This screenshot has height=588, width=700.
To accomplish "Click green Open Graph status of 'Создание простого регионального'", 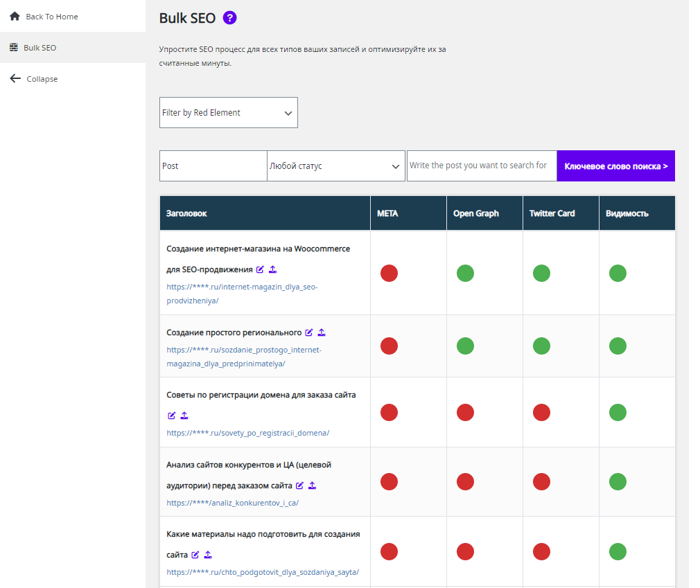I will [x=465, y=346].
